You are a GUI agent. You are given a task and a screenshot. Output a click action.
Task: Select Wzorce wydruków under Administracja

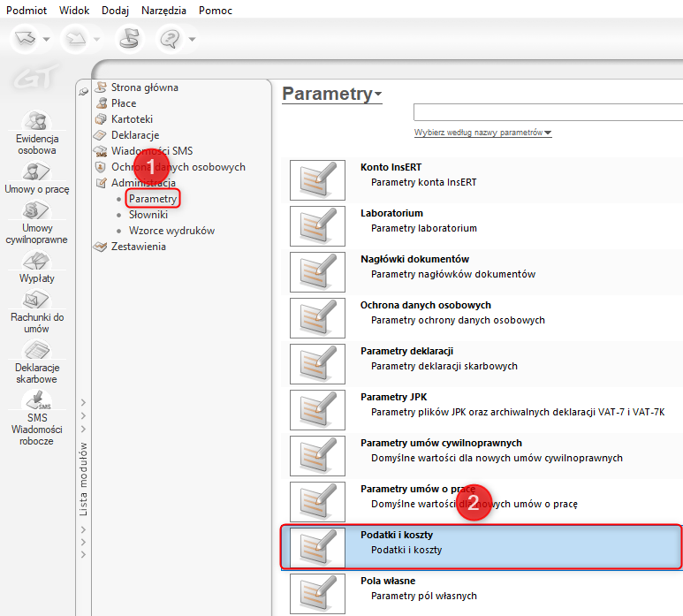point(171,231)
